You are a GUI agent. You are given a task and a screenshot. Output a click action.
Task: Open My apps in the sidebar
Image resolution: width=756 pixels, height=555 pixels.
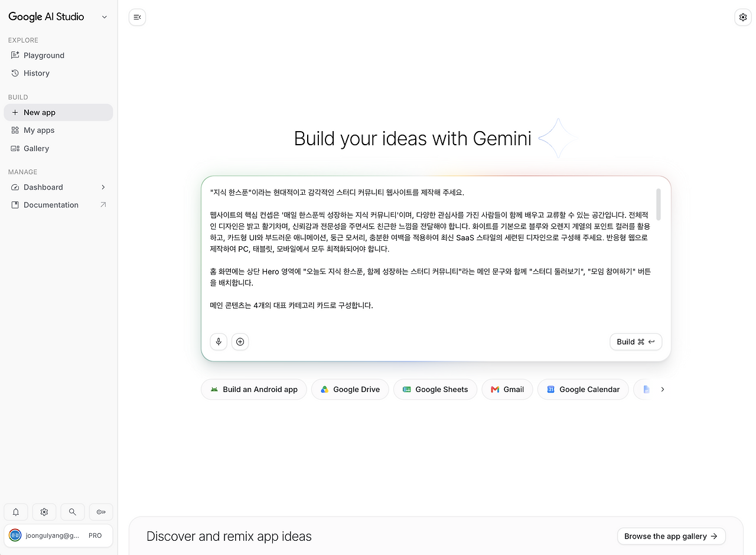pos(58,130)
